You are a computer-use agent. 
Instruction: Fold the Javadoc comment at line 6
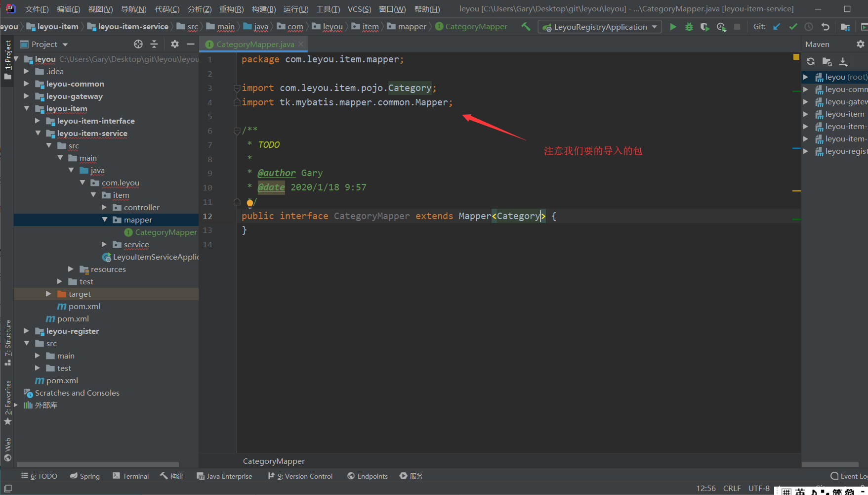(237, 131)
